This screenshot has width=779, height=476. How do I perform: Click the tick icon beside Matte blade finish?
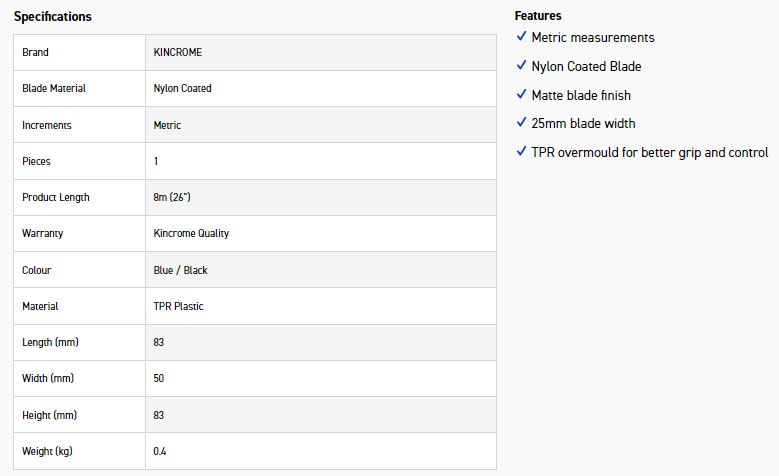(521, 95)
